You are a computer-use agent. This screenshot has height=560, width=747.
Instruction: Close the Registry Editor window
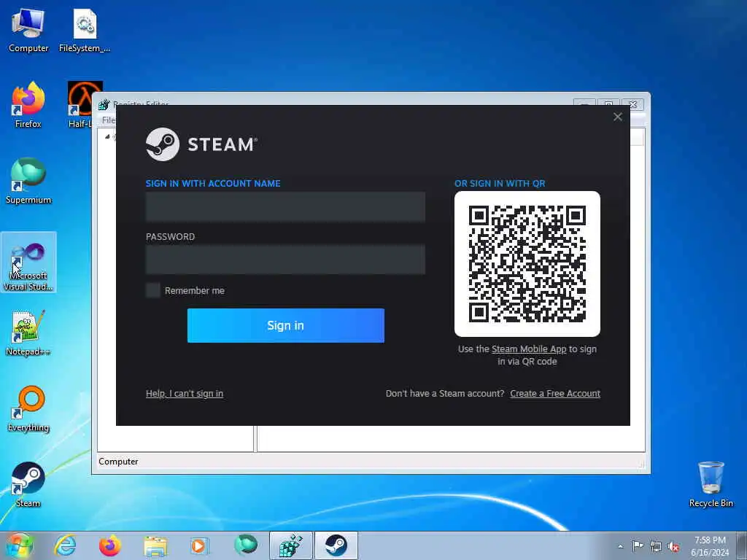(x=632, y=104)
